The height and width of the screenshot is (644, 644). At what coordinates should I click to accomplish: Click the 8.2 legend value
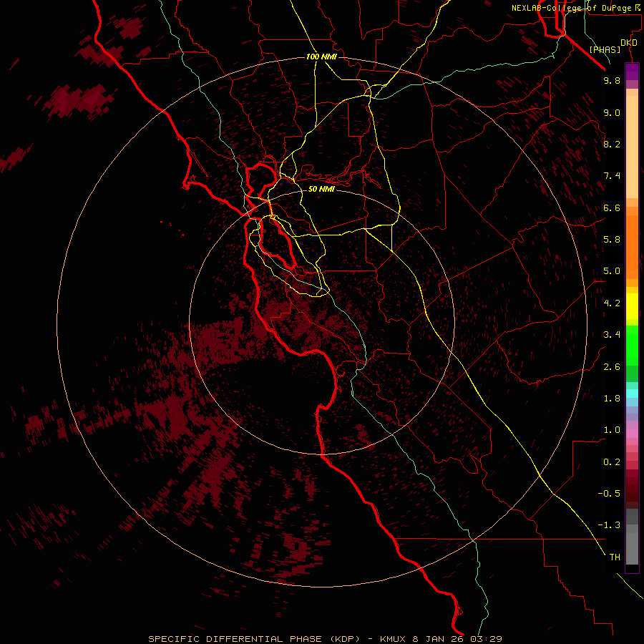coord(612,144)
